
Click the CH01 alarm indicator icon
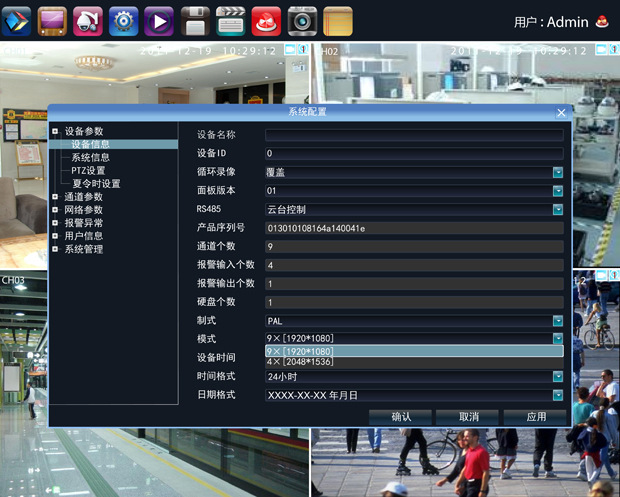point(303,49)
